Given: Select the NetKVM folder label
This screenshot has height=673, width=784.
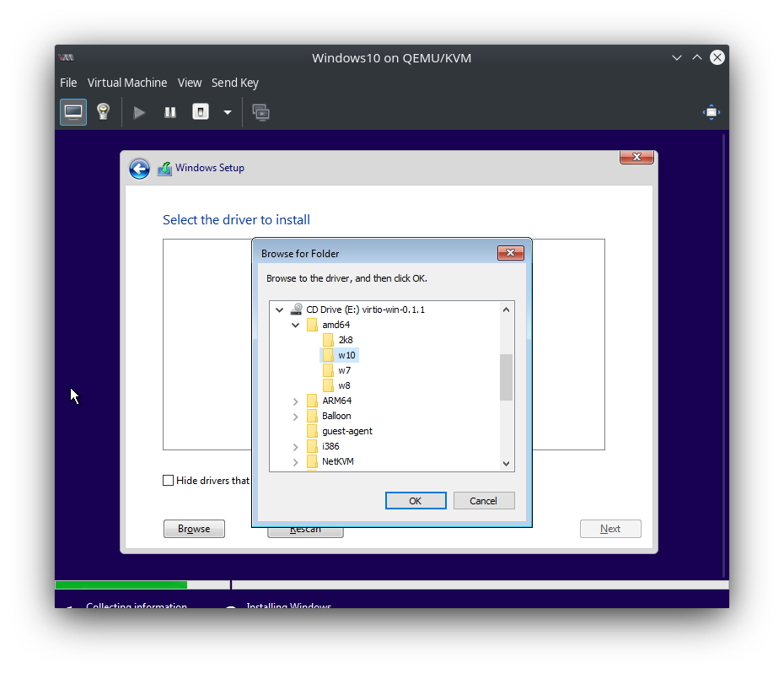Looking at the screenshot, I should tap(337, 461).
